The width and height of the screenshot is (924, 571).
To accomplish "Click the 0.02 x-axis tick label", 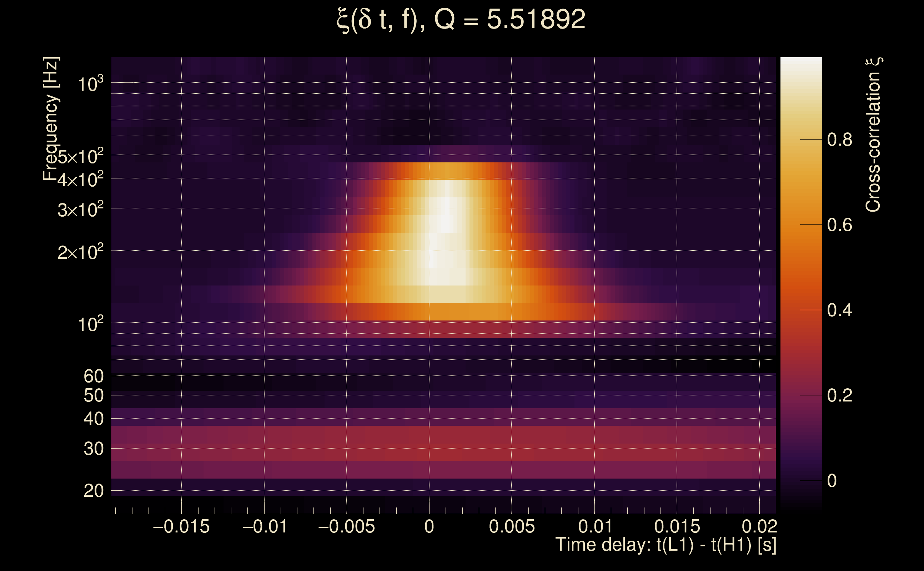I will click(x=759, y=526).
